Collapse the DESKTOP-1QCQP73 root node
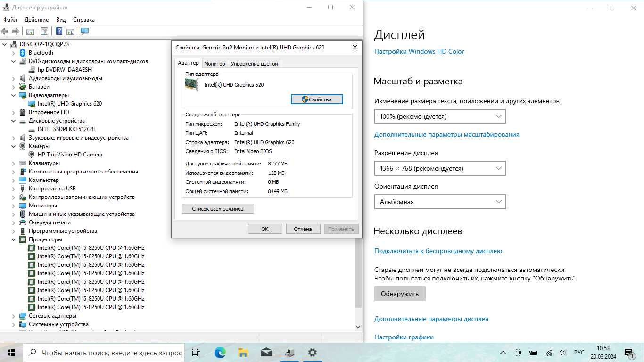 point(5,44)
